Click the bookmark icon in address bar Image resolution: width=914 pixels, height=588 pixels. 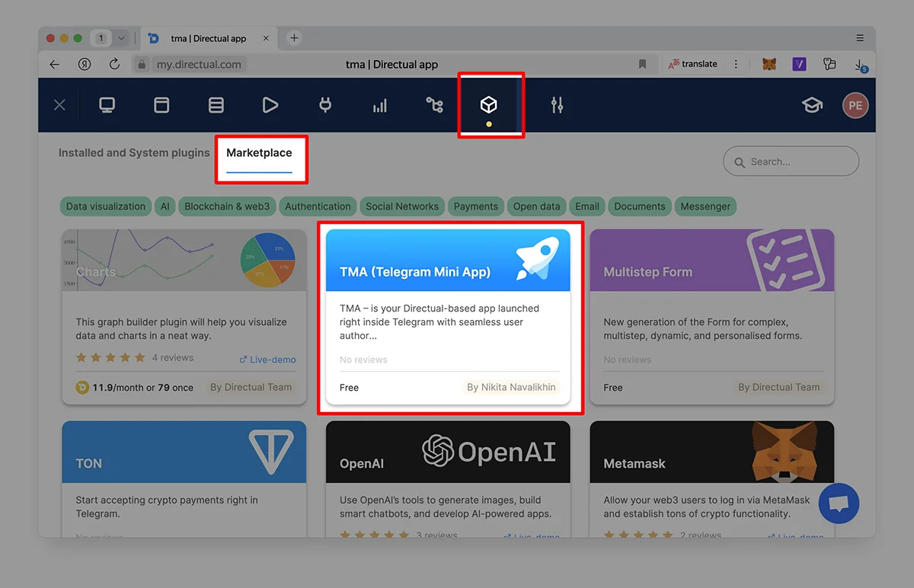click(642, 64)
